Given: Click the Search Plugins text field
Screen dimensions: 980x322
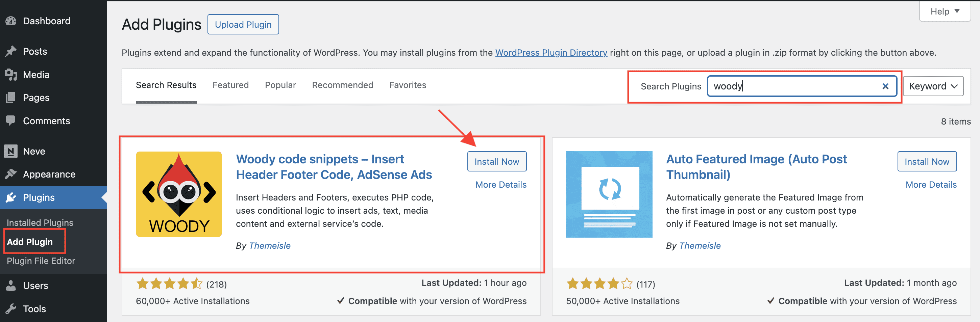Looking at the screenshot, I should click(795, 86).
